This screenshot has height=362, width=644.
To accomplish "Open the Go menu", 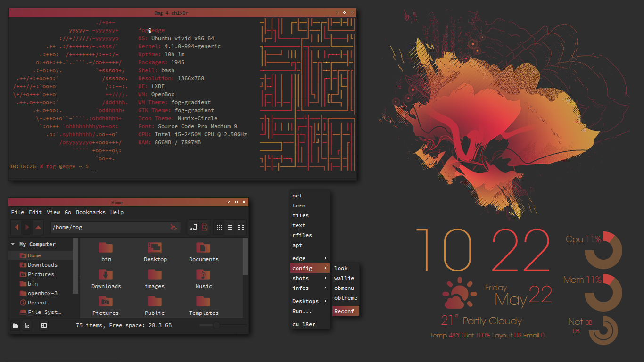I will click(x=68, y=212).
